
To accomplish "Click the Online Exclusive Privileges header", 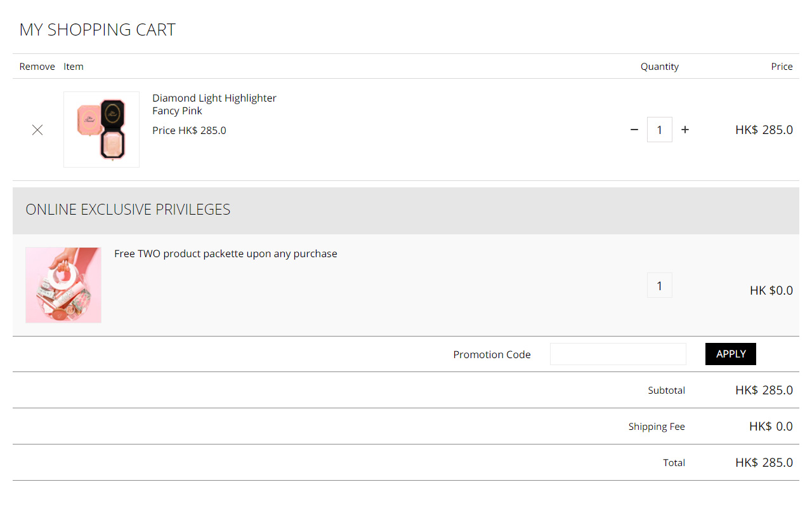I will 128,210.
